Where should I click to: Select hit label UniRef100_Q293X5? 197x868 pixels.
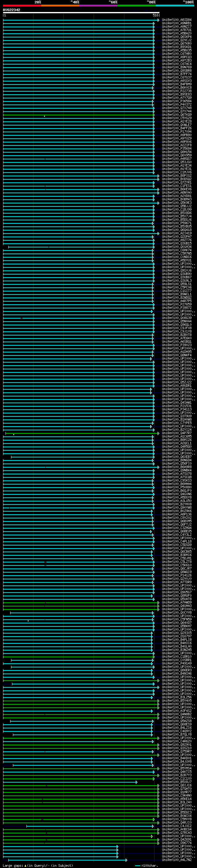pyautogui.click(x=177, y=633)
